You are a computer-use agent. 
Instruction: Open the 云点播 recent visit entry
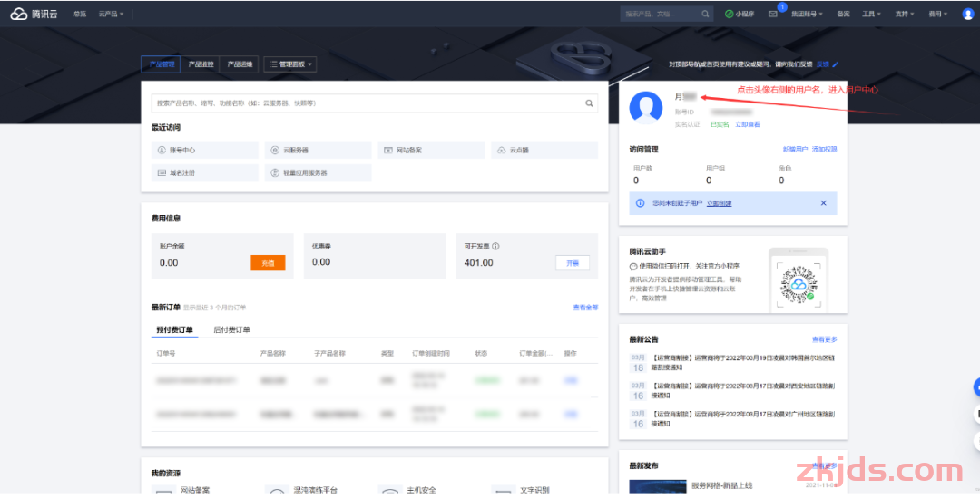(x=544, y=150)
